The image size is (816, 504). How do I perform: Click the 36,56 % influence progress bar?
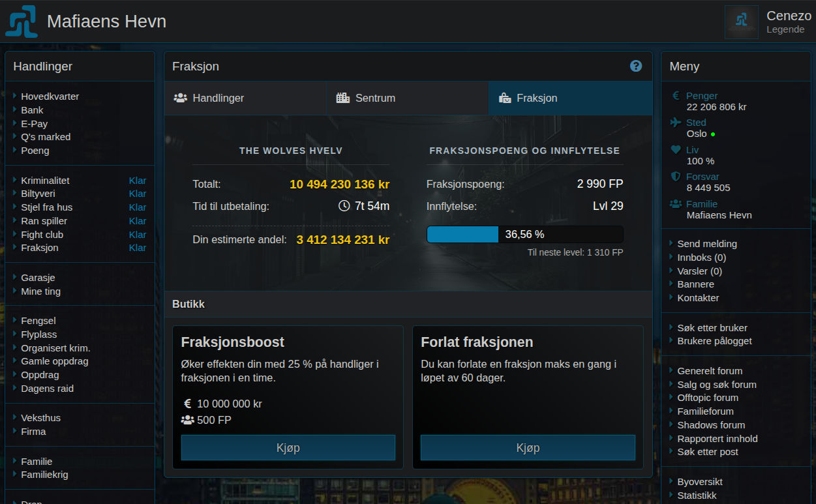click(x=524, y=234)
